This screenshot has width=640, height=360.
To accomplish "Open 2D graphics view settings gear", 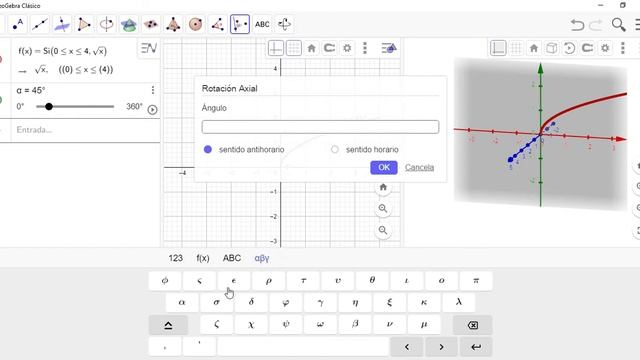I will point(347,48).
